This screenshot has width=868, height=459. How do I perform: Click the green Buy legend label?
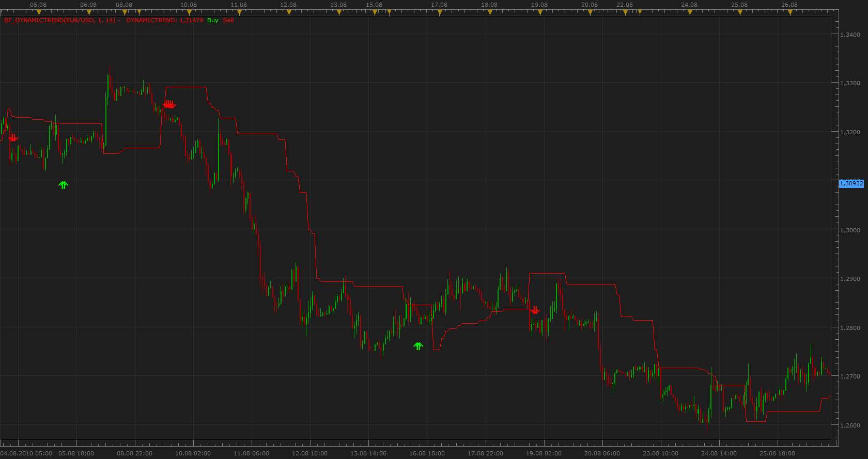click(213, 20)
